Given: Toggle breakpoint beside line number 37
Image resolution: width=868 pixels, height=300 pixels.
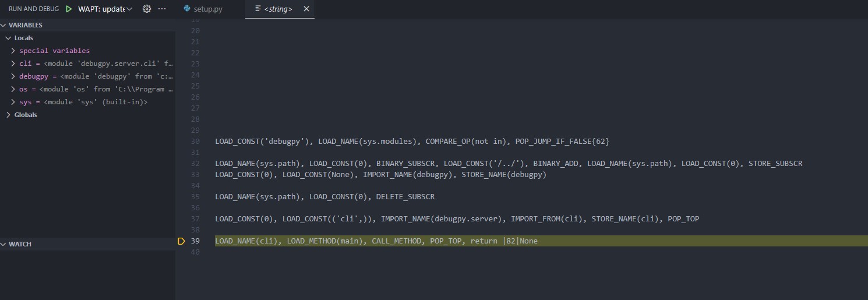Looking at the screenshot, I should point(181,219).
